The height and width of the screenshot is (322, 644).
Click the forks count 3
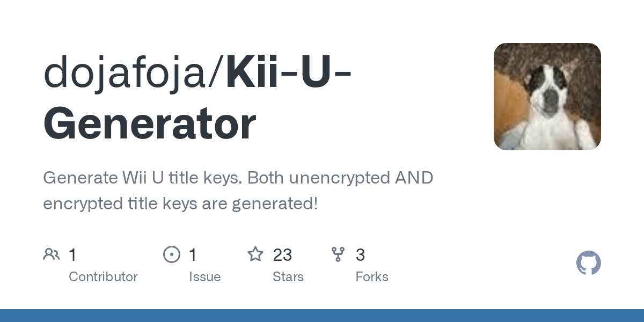coord(361,255)
